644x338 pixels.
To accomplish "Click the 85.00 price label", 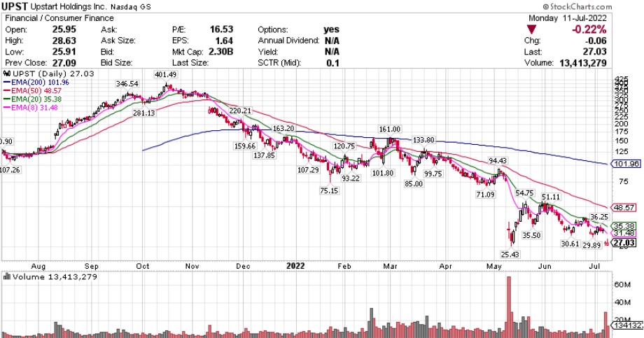I will tap(414, 183).
